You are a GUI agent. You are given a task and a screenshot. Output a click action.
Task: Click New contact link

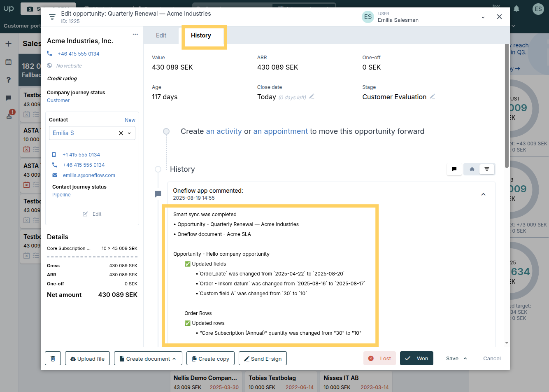(130, 120)
